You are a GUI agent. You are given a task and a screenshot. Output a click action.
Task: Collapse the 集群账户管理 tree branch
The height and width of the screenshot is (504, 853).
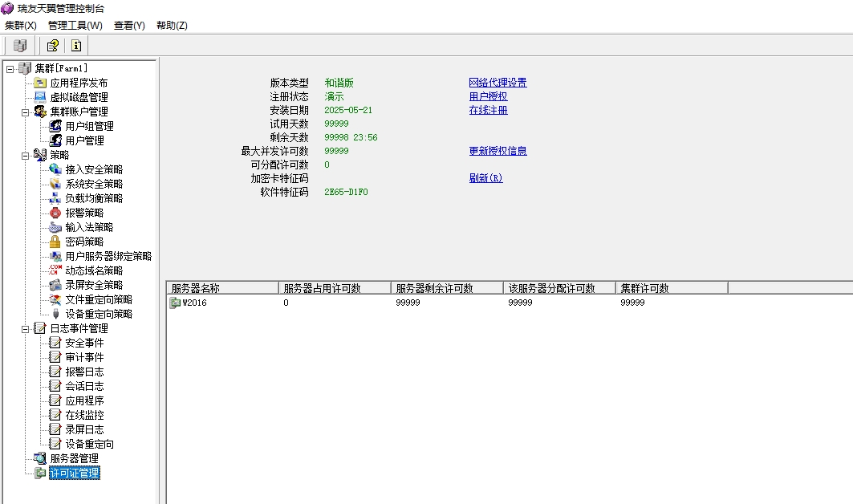pyautogui.click(x=25, y=112)
